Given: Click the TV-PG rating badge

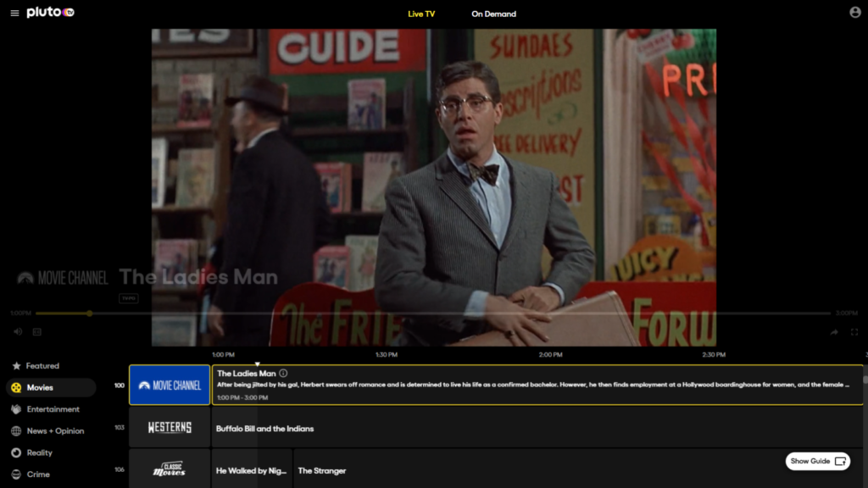Looking at the screenshot, I should click(129, 298).
